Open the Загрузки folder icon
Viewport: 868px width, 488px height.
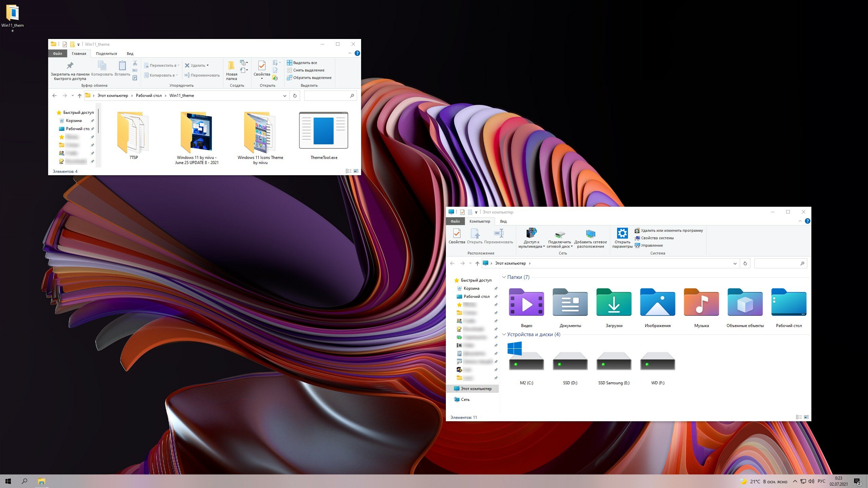614,302
